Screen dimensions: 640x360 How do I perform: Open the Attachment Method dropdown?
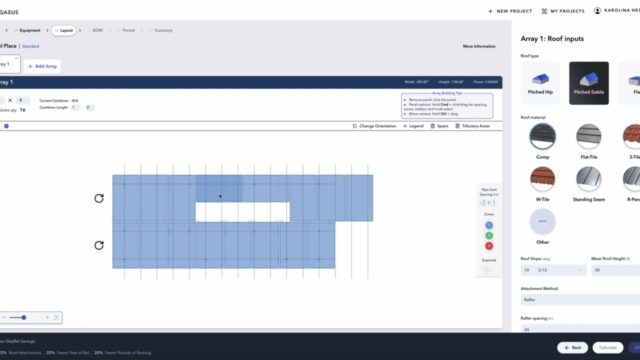point(580,300)
